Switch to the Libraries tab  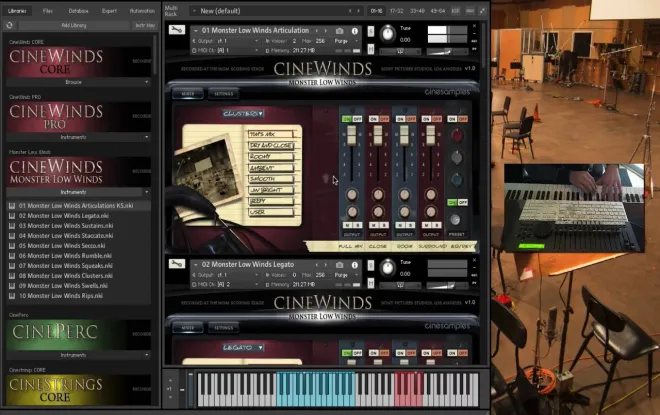tap(17, 11)
